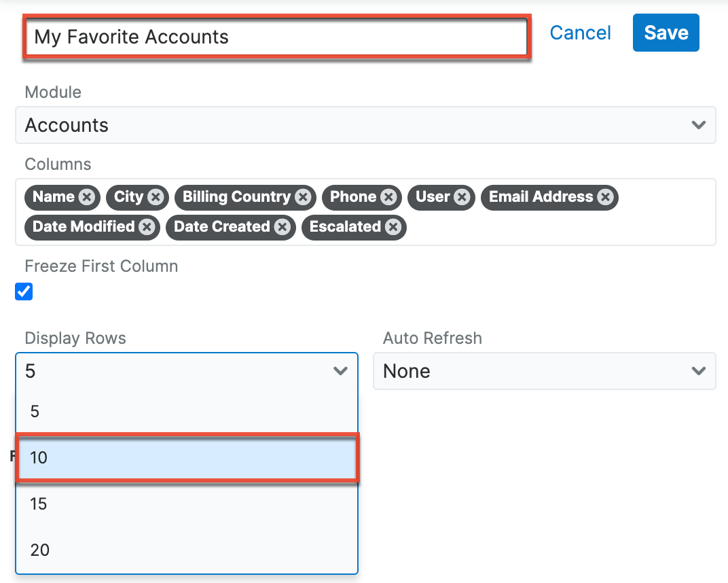Select 15 display rows
This screenshot has height=583, width=728.
point(186,503)
